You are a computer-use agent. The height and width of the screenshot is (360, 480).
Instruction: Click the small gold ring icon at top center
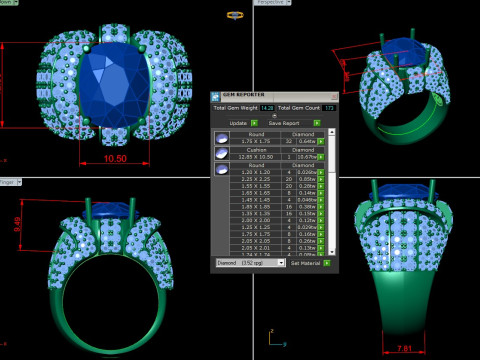point(235,15)
